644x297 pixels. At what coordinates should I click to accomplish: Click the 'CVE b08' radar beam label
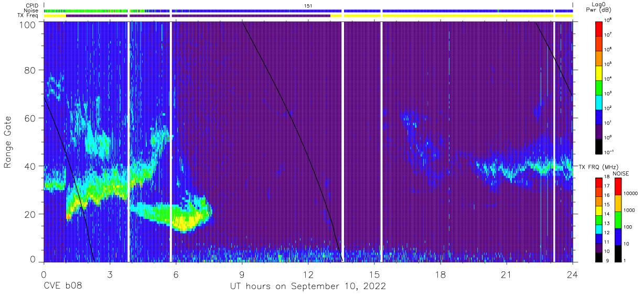tap(62, 287)
